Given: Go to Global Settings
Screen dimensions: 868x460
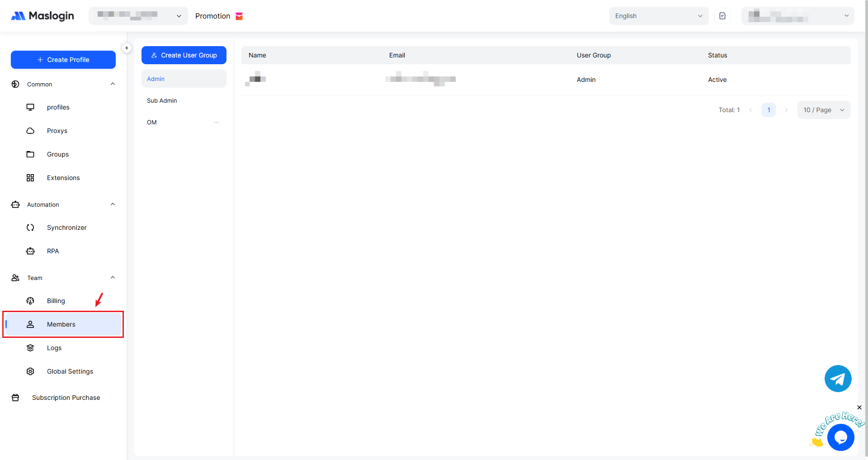Looking at the screenshot, I should pos(70,371).
